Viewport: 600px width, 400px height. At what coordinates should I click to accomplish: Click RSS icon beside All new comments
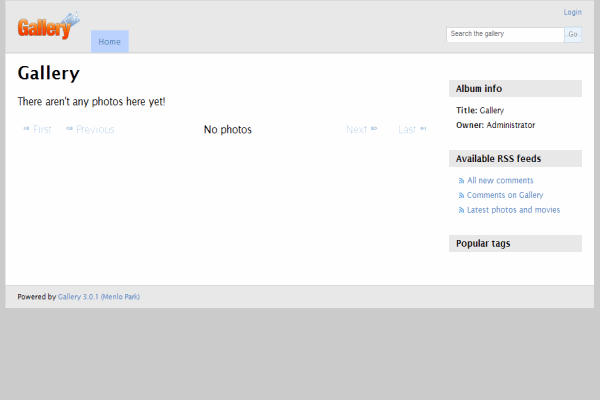point(461,181)
